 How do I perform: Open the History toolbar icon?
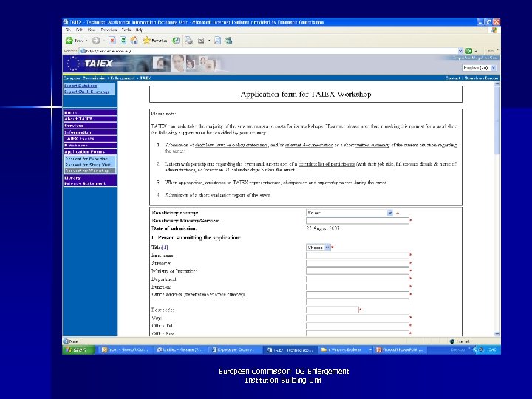click(176, 41)
